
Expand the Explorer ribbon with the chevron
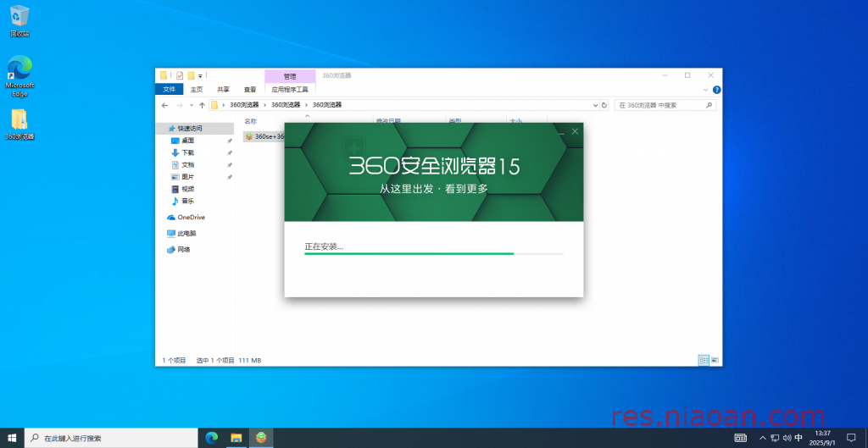tap(705, 90)
